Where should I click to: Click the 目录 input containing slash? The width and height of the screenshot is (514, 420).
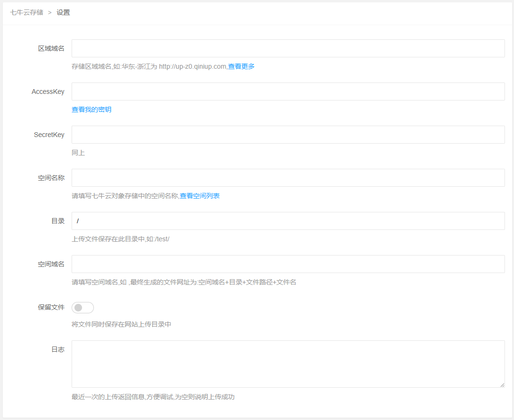pos(288,221)
